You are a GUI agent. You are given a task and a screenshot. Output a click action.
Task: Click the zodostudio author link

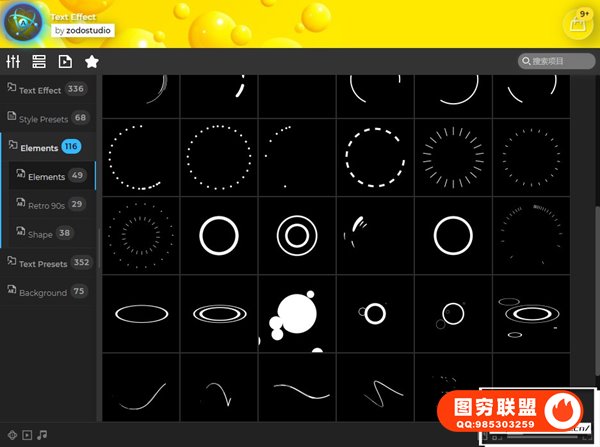point(83,31)
